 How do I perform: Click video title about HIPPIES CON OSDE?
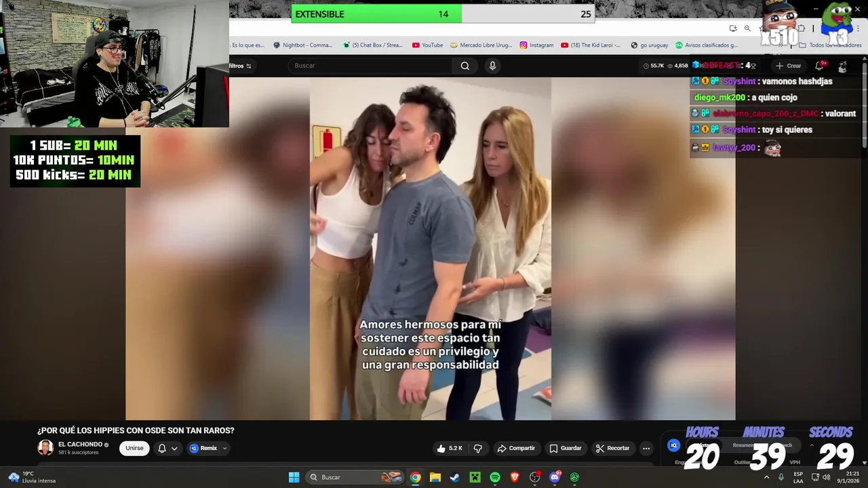pos(136,430)
